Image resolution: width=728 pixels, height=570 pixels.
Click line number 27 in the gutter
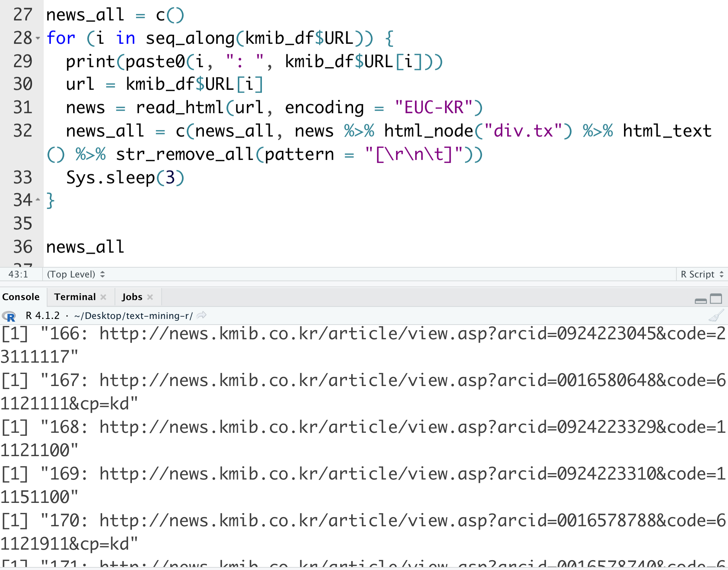23,15
